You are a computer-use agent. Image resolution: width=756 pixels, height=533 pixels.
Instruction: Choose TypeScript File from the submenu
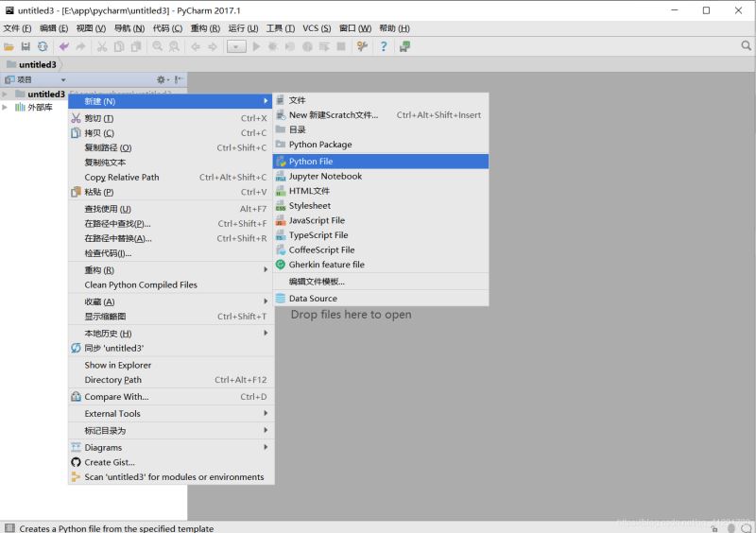[x=381, y=235]
